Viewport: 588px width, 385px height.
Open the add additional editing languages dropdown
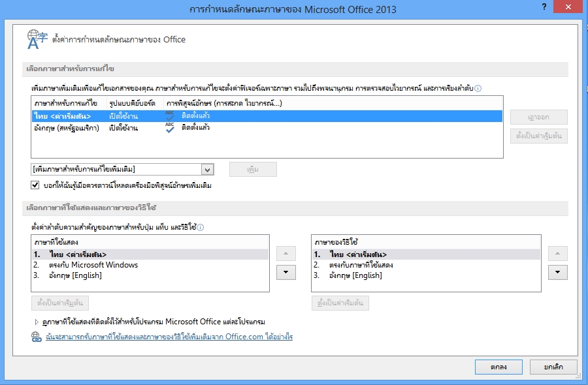click(x=207, y=170)
